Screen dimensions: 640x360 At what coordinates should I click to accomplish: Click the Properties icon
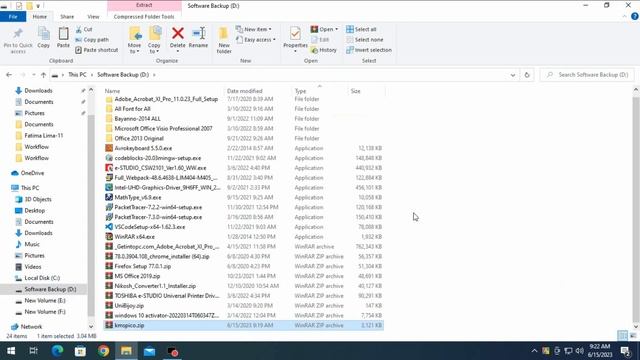295,34
